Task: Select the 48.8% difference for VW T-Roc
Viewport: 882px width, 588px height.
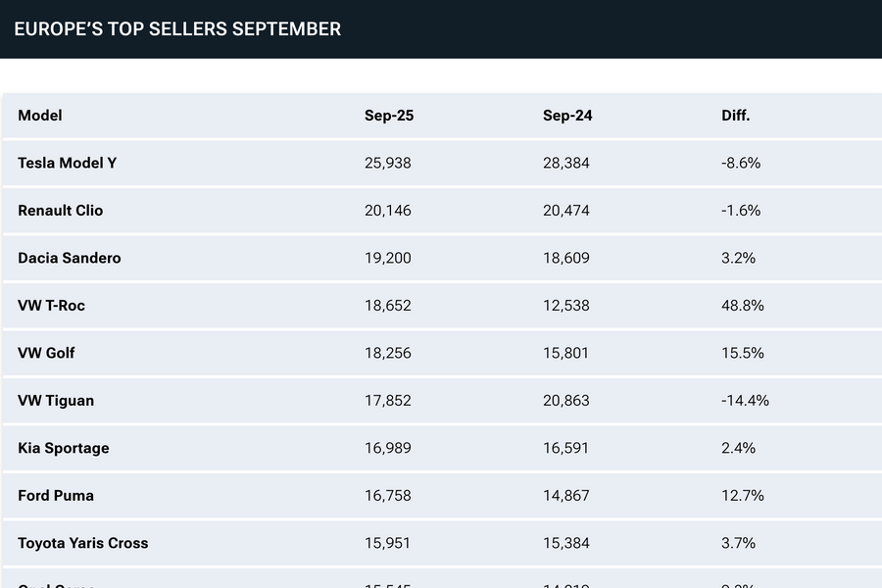Action: point(743,306)
